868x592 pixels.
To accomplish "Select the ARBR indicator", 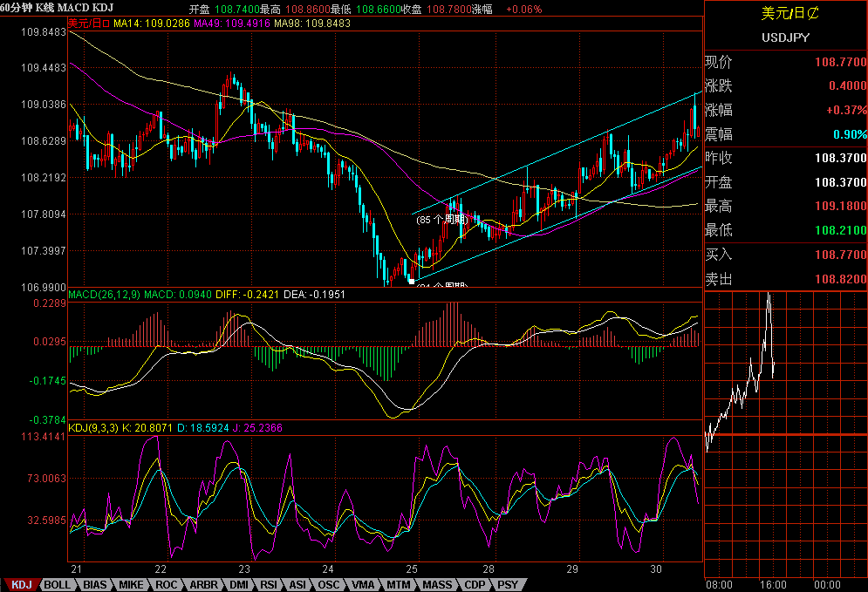I will pos(202,584).
